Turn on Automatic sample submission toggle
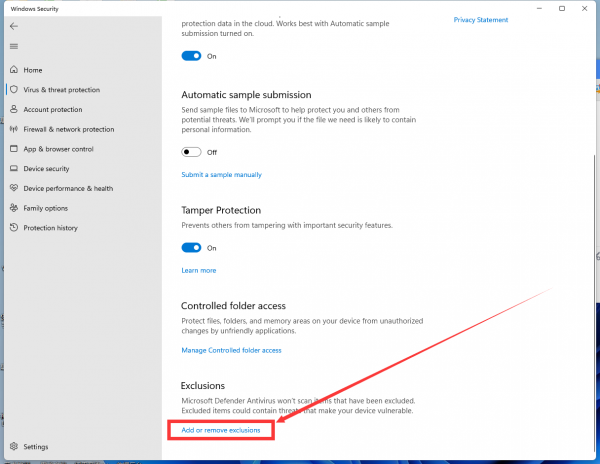The width and height of the screenshot is (600, 464). coord(191,152)
